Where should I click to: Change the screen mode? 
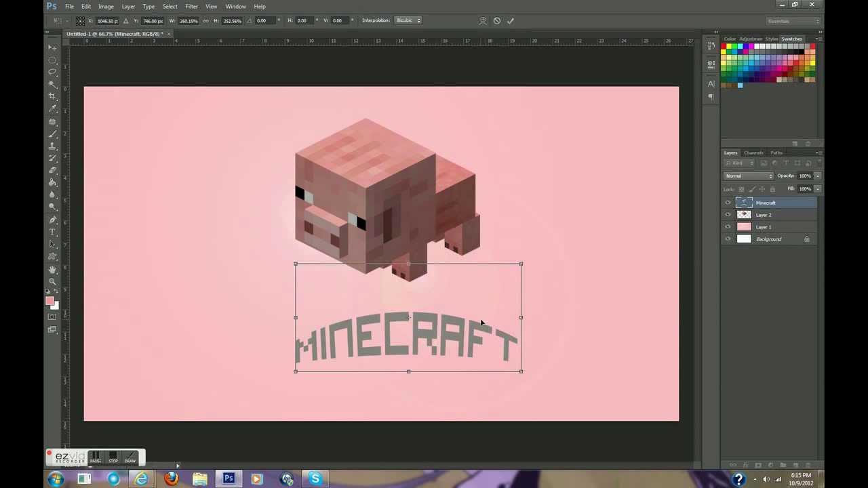point(52,329)
